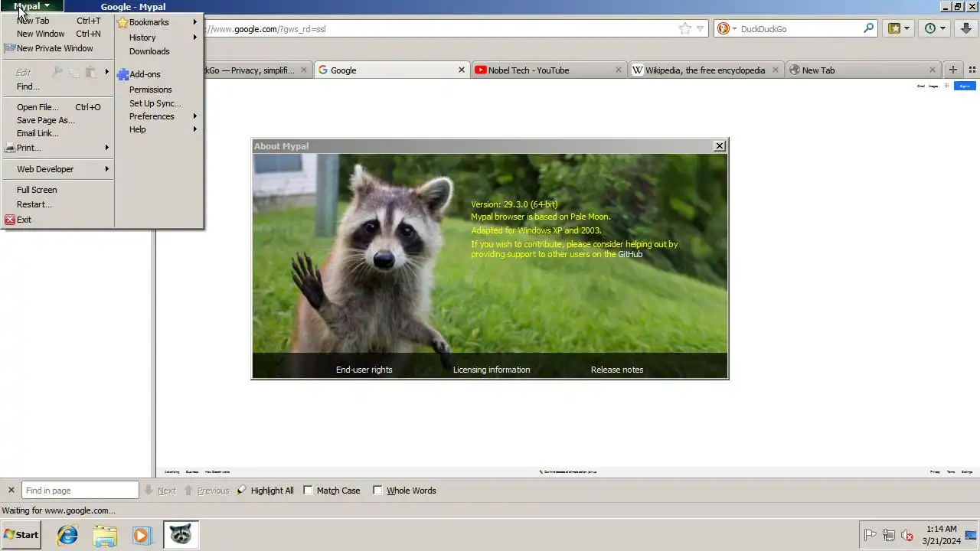Click the private window mask icon
The width and height of the screenshot is (980, 551).
point(9,48)
